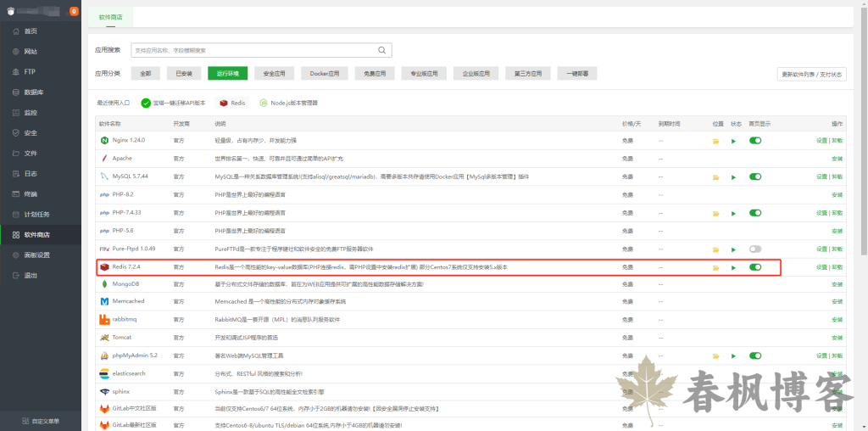Click phpMyAdmin running status play icon
This screenshot has height=431, width=868.
(x=733, y=356)
